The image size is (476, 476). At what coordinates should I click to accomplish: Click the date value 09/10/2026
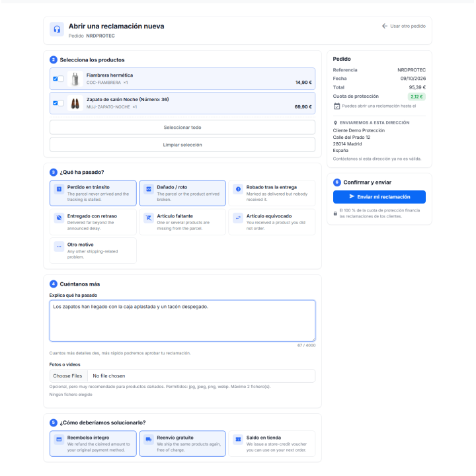(x=413, y=79)
